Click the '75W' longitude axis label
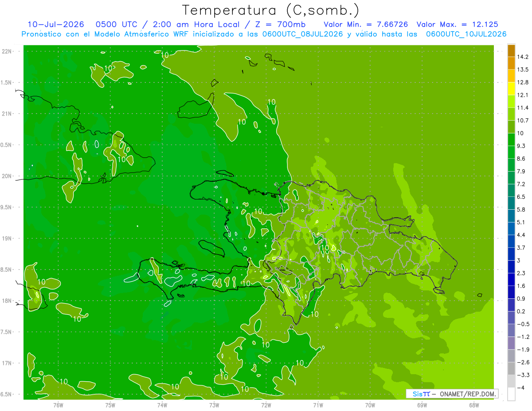Viewport: 532px width, 411px height. pyautogui.click(x=110, y=406)
